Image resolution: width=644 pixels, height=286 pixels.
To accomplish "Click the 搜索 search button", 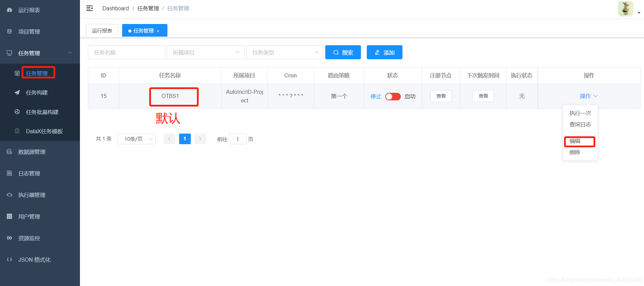I will pos(343,52).
